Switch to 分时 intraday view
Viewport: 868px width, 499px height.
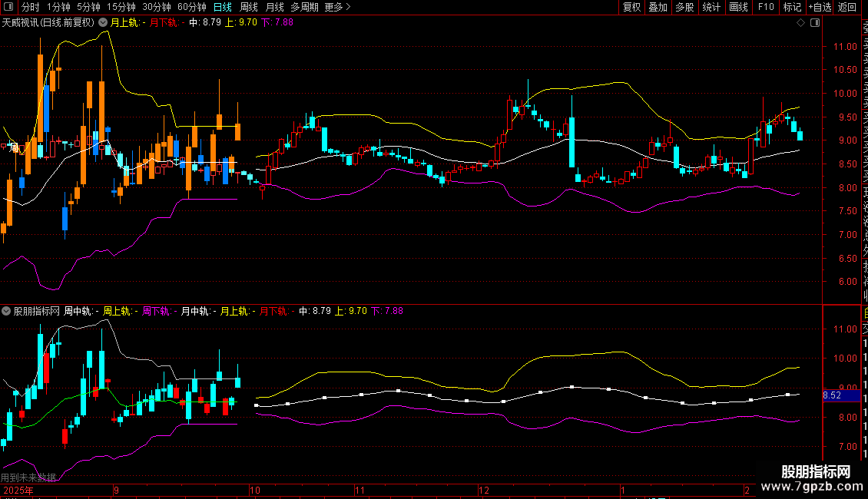click(x=31, y=7)
